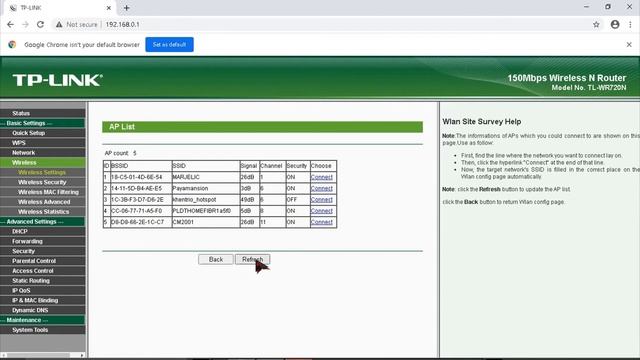Click the Signal column header
640x360 pixels.
249,166
